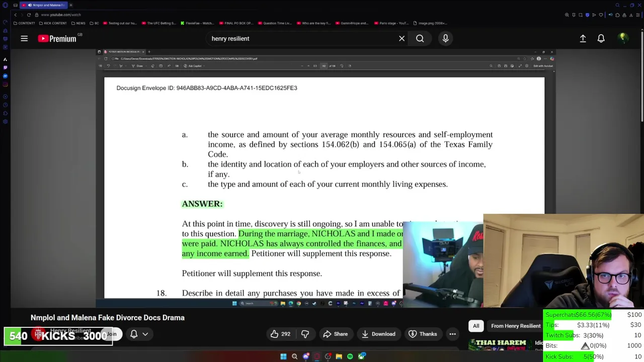This screenshot has height=362, width=644.
Task: Open the Testing out our hu... bookmark
Action: 120,23
